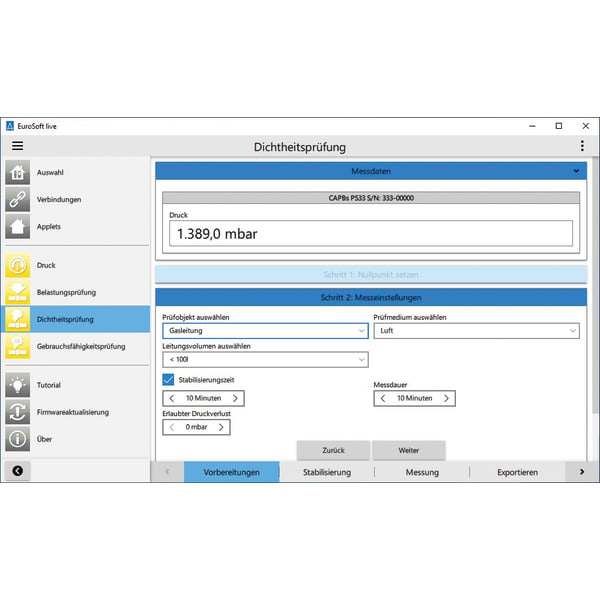Click the Zurück button
The width and height of the screenshot is (600, 600).
coord(333,450)
